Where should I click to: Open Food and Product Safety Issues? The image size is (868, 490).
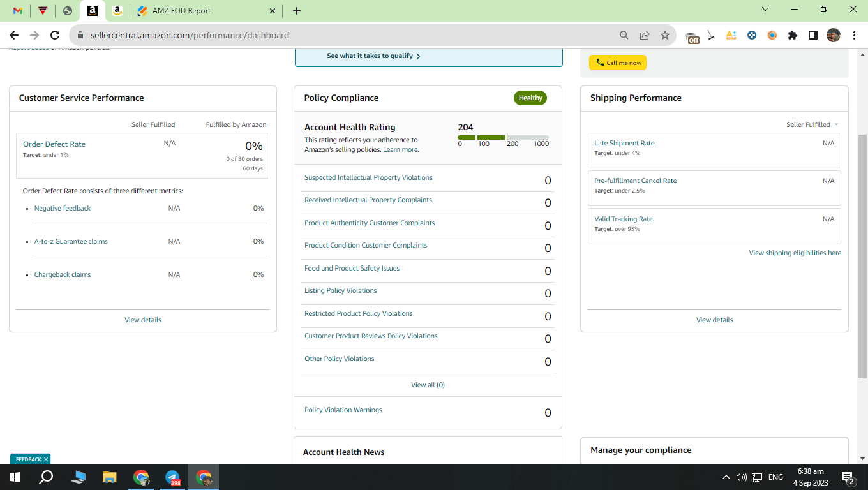pyautogui.click(x=352, y=268)
